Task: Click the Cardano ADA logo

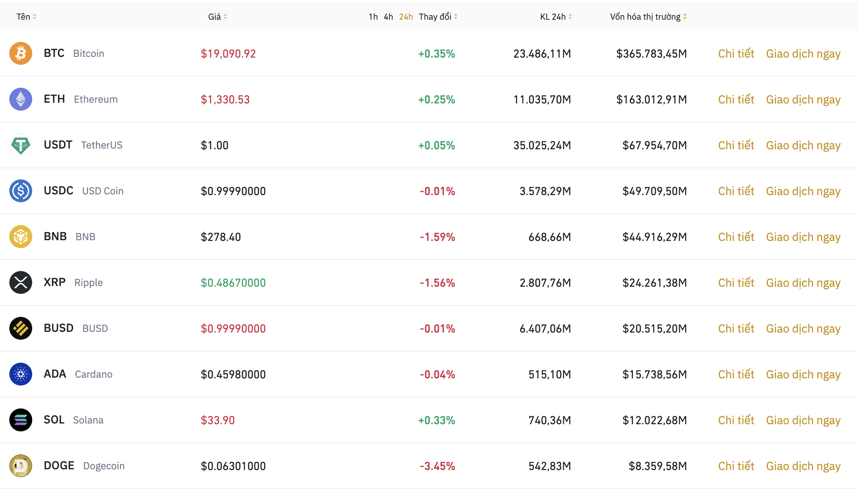Action: (x=21, y=374)
